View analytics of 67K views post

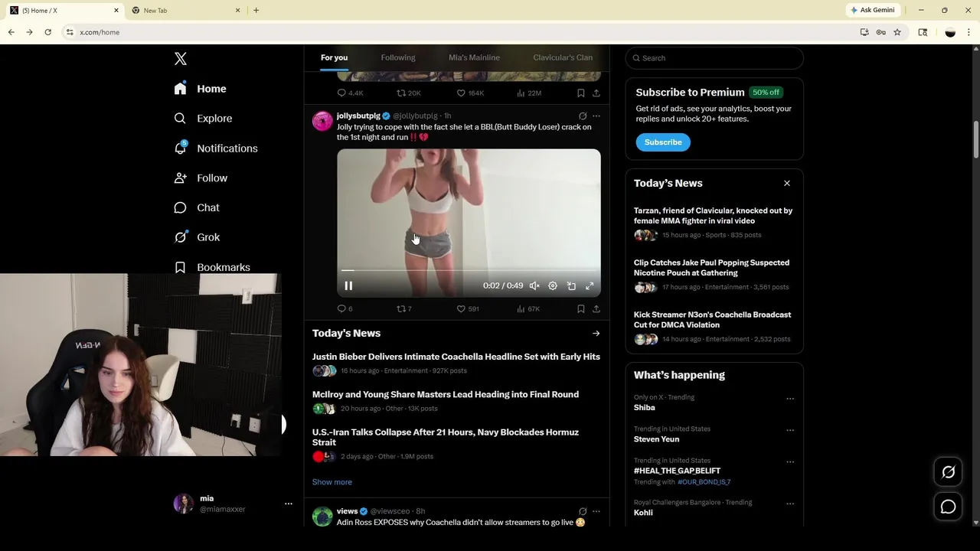point(528,309)
